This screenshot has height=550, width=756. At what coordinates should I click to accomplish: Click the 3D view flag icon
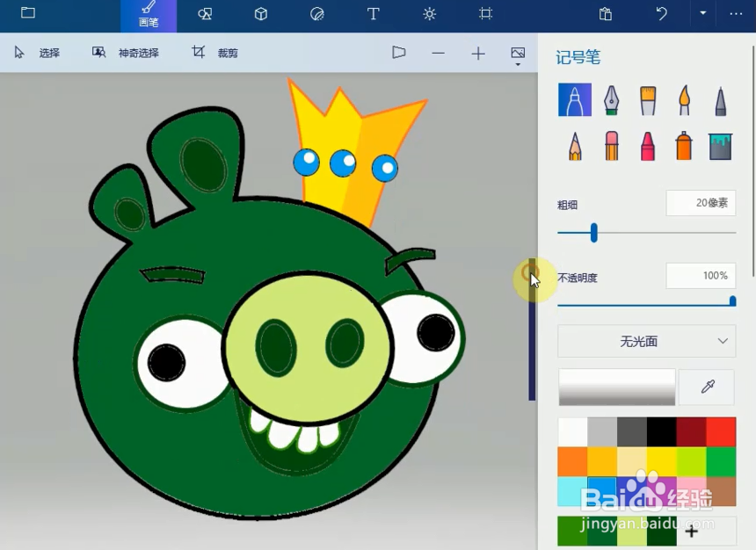click(x=399, y=53)
